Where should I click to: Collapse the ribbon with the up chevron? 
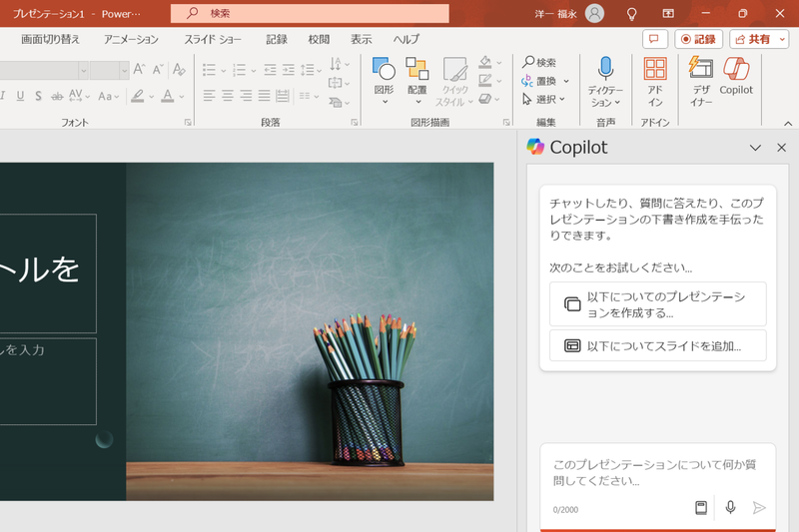coord(788,124)
